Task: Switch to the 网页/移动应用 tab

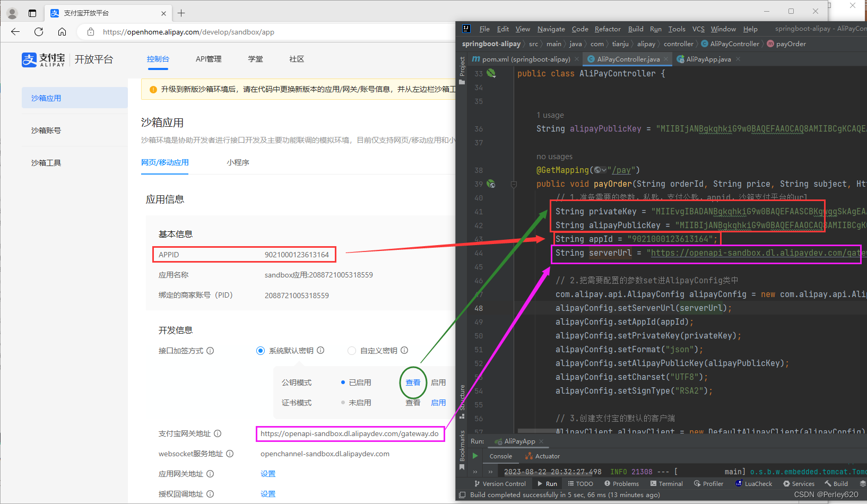Action: (165, 162)
